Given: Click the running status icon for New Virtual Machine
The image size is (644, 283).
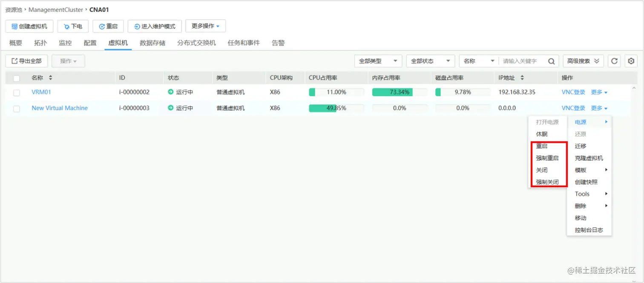Looking at the screenshot, I should coord(171,108).
